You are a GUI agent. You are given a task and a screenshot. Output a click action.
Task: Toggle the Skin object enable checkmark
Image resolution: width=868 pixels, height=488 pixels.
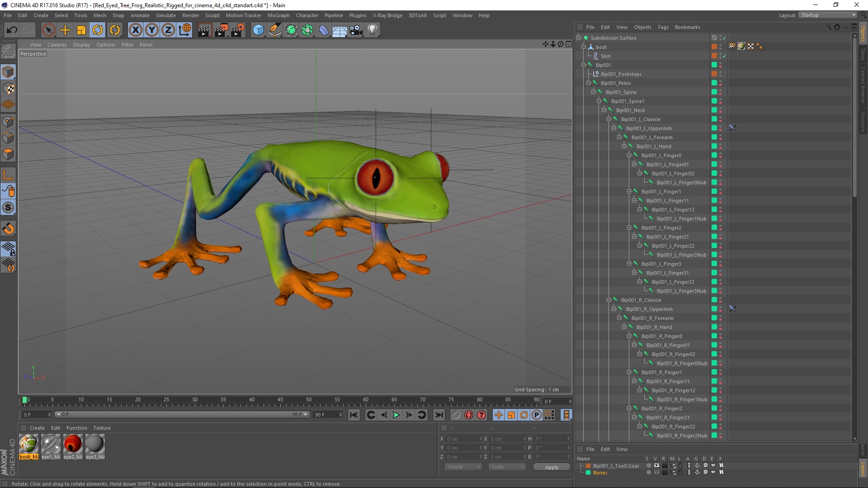coord(724,56)
